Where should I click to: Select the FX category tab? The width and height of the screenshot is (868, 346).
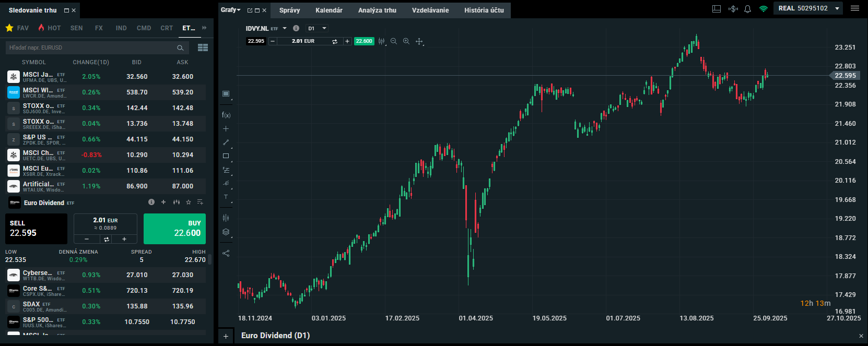coord(99,28)
